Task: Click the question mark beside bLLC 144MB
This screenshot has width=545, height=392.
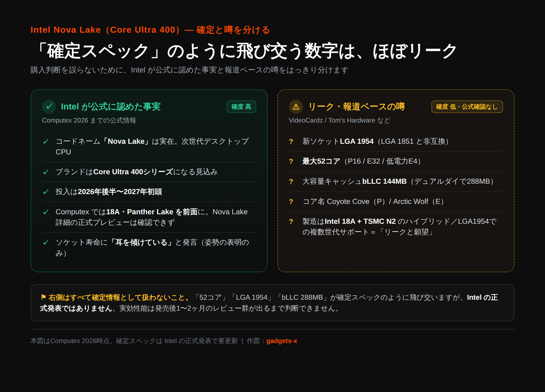Action: tap(291, 182)
